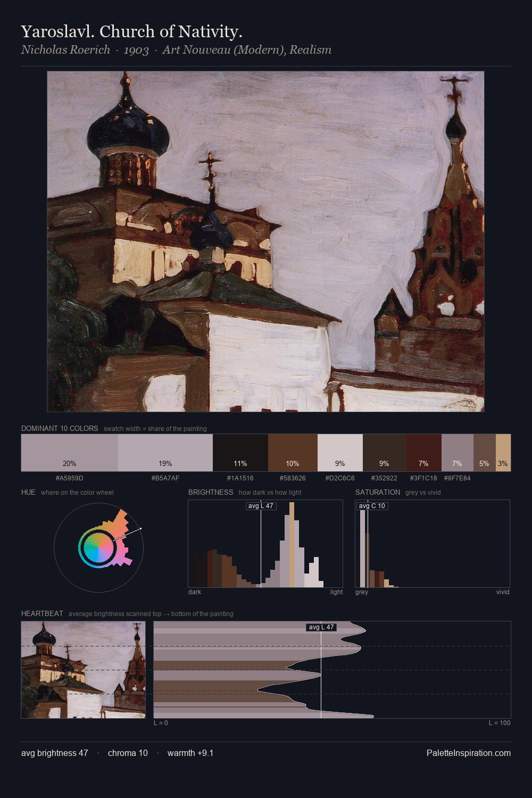Pick the 9% dark brown swatch #352922

pos(384,453)
